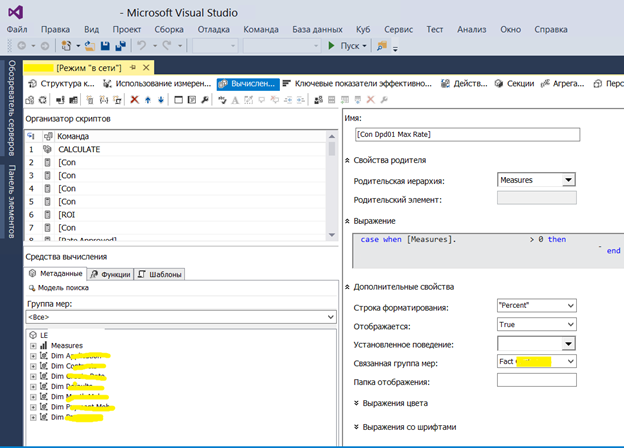Click the Undo arrow icon
This screenshot has width=624, height=448.
click(x=141, y=46)
